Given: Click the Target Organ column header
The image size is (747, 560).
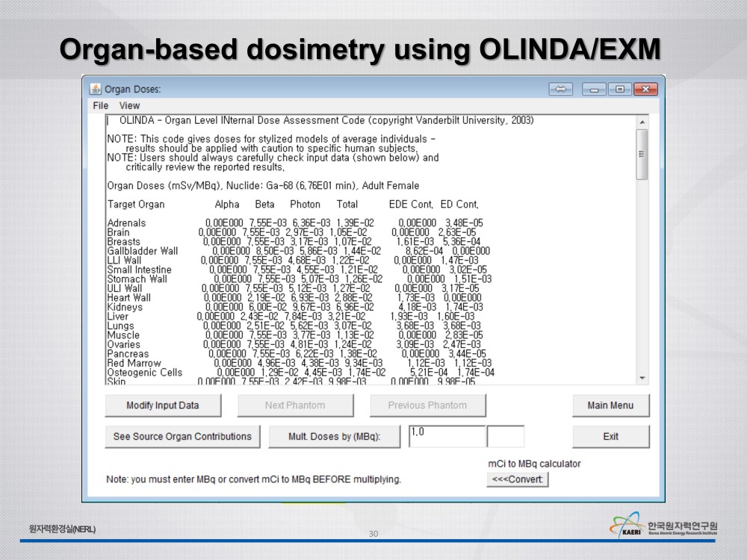Looking at the screenshot, I should 136,205.
